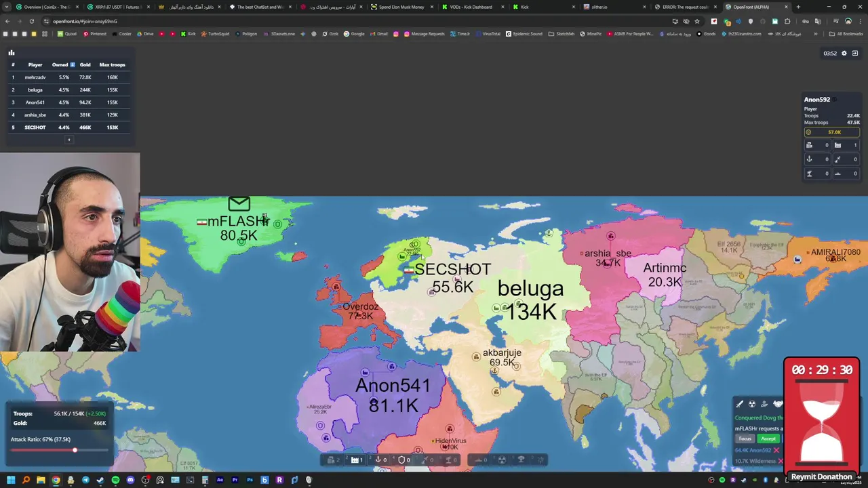This screenshot has width=868, height=488.
Task: Select missile silo build item
Action: [x=425, y=460]
